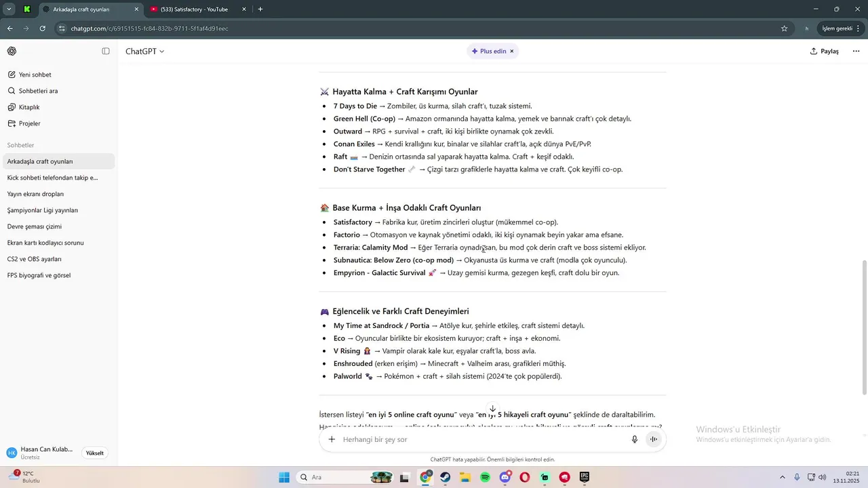Click the page vertical scrollbar thumb
The height and width of the screenshot is (488, 868).
click(864, 327)
